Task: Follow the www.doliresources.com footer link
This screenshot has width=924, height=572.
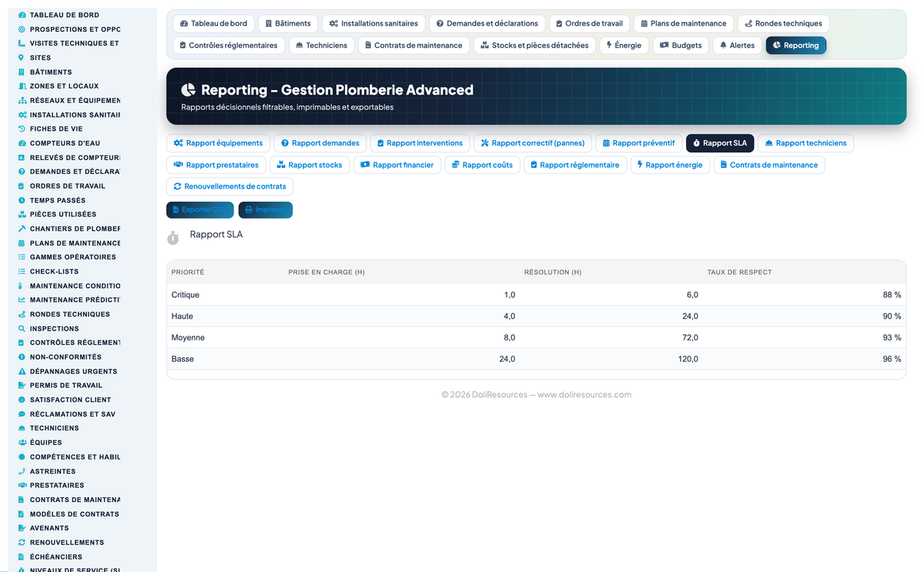Action: (x=584, y=395)
